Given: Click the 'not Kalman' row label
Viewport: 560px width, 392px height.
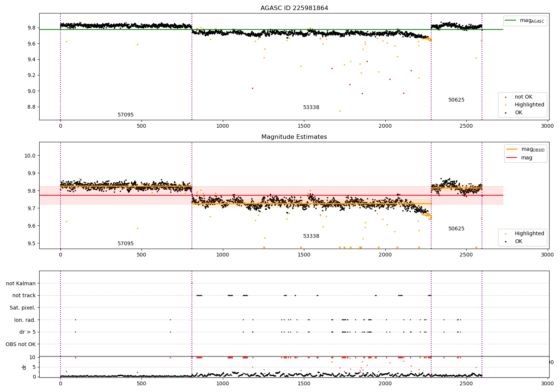Looking at the screenshot, I should tap(21, 284).
